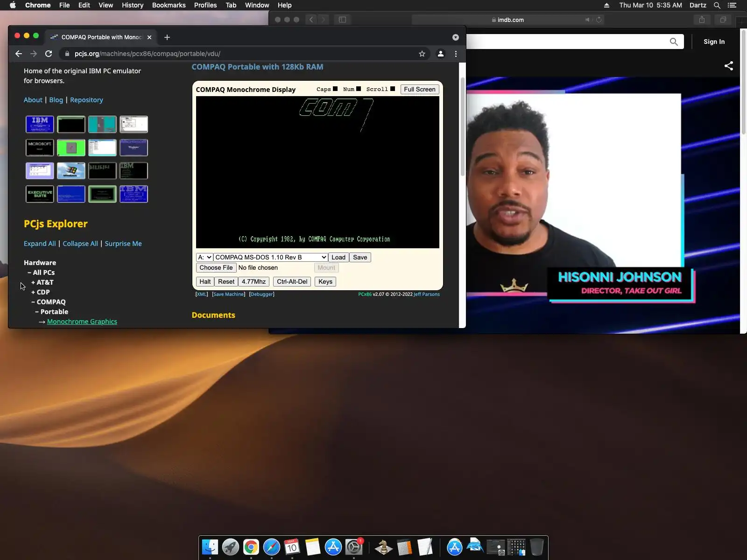Open the Edit menu

tap(84, 5)
